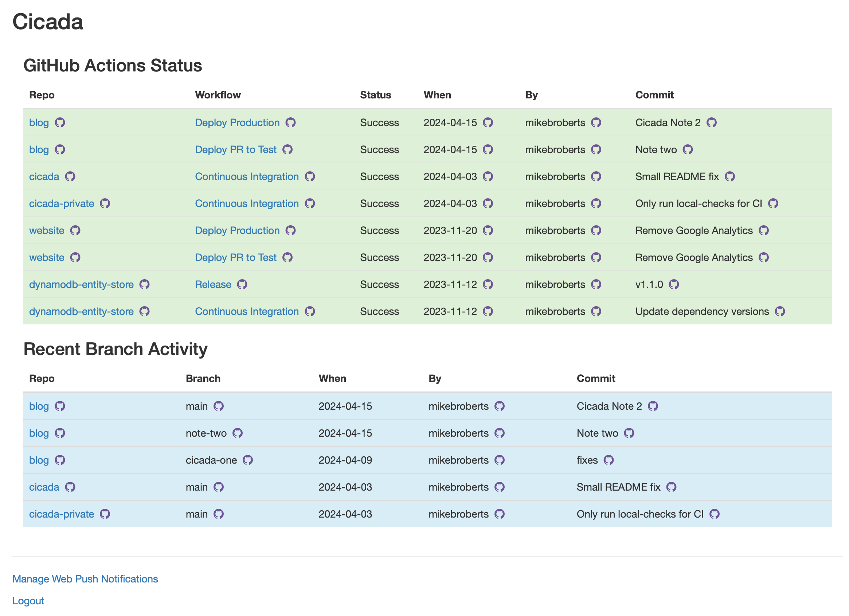Click the Cicada page heading
The width and height of the screenshot is (849, 616).
(48, 22)
